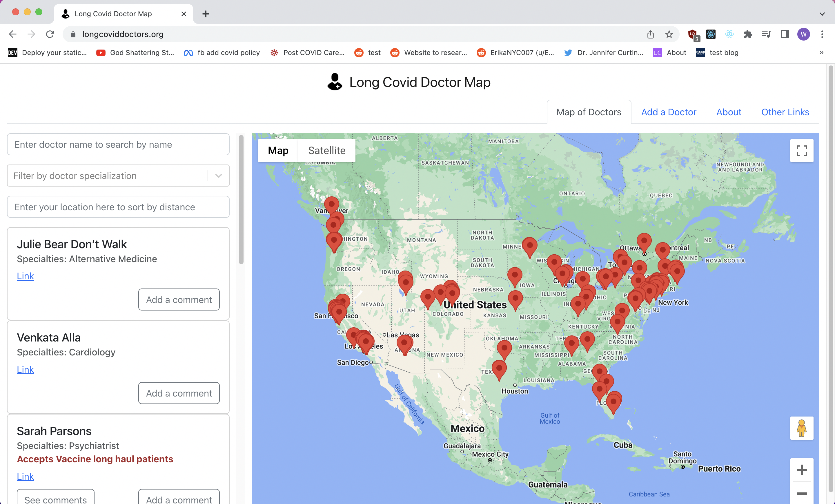Open the light-blue React extension icon
The width and height of the screenshot is (835, 504).
729,34
